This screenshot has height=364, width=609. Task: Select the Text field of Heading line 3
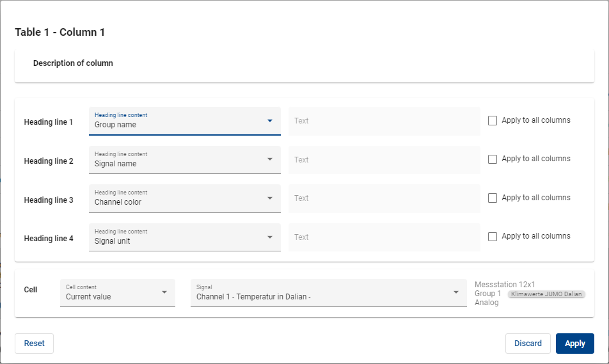(384, 198)
